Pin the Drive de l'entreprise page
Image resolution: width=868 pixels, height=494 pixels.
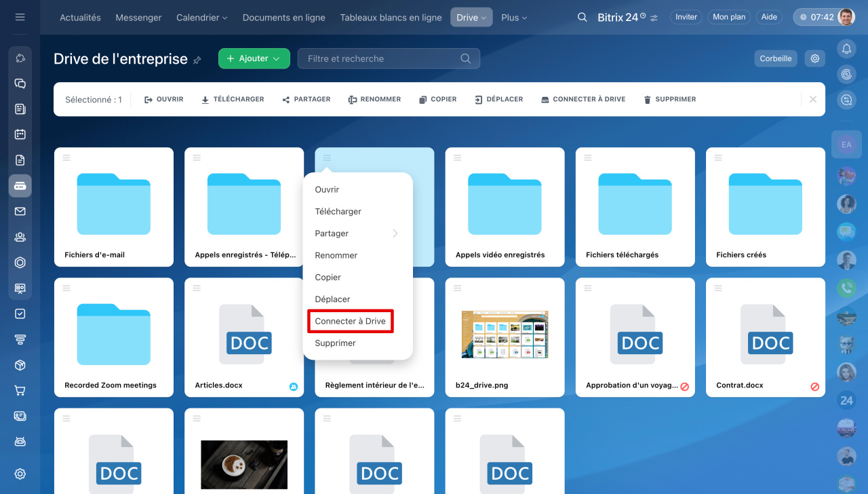coord(197,60)
